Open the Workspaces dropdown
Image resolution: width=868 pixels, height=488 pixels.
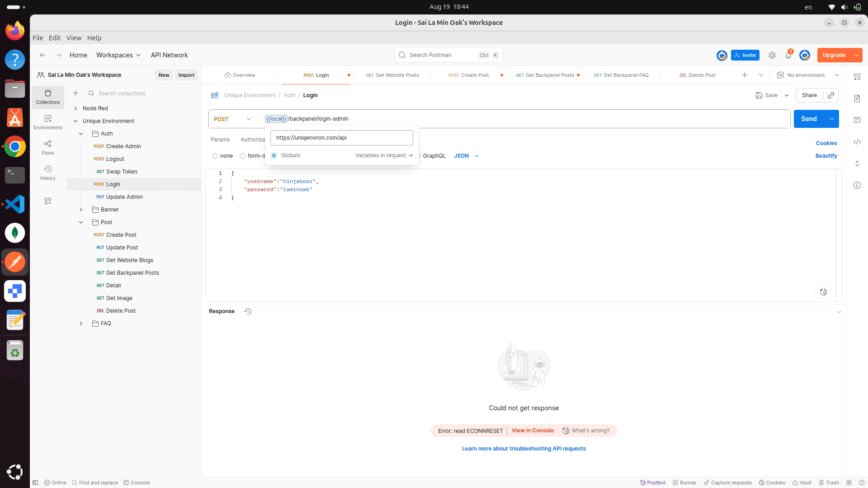coord(118,55)
